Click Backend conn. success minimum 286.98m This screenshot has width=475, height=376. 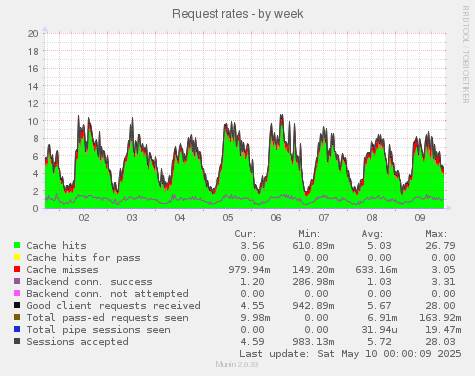(313, 282)
